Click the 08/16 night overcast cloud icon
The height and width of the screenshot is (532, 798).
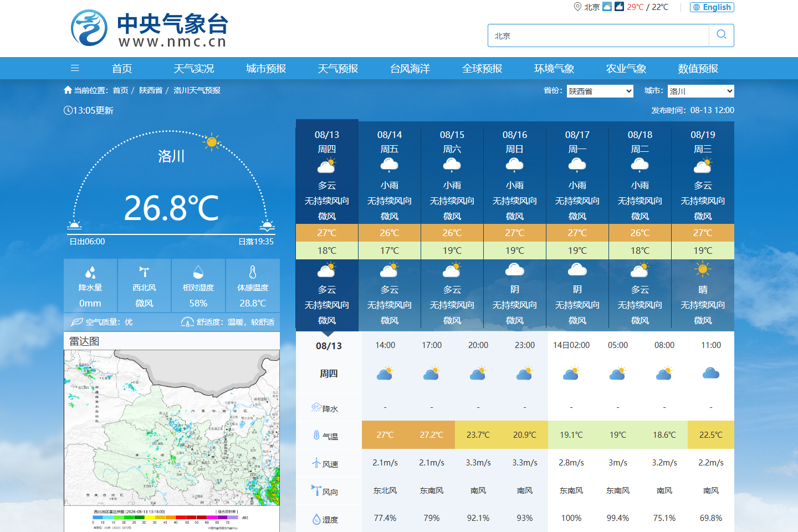pyautogui.click(x=515, y=269)
